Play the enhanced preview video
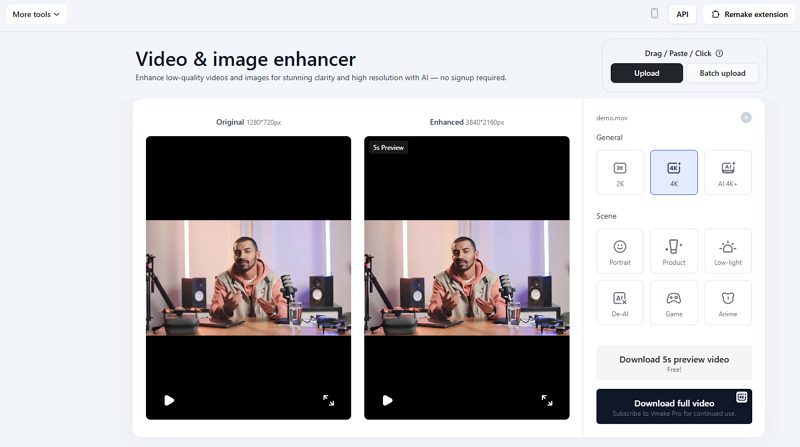 pyautogui.click(x=387, y=400)
